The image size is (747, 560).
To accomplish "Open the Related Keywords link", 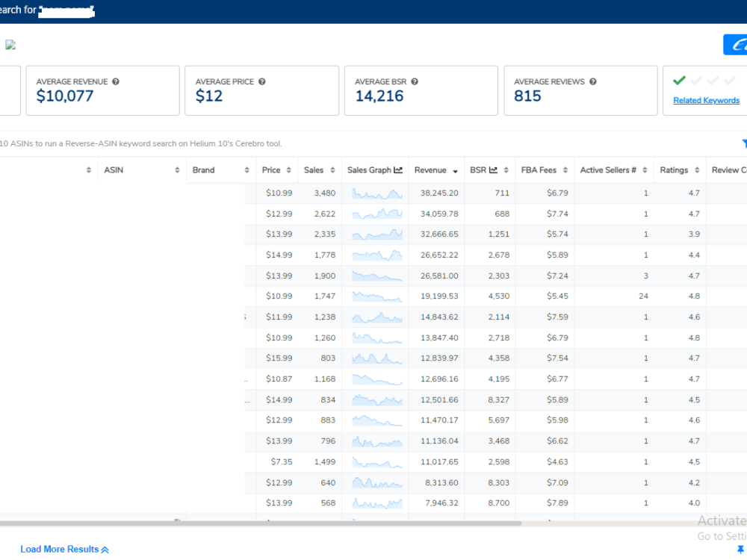I will pyautogui.click(x=706, y=101).
